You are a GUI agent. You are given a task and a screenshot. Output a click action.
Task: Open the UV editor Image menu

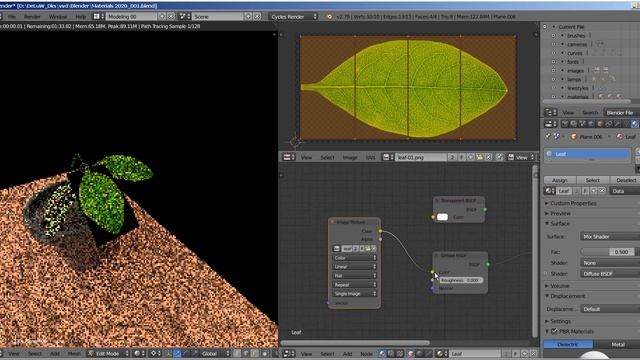pyautogui.click(x=350, y=158)
